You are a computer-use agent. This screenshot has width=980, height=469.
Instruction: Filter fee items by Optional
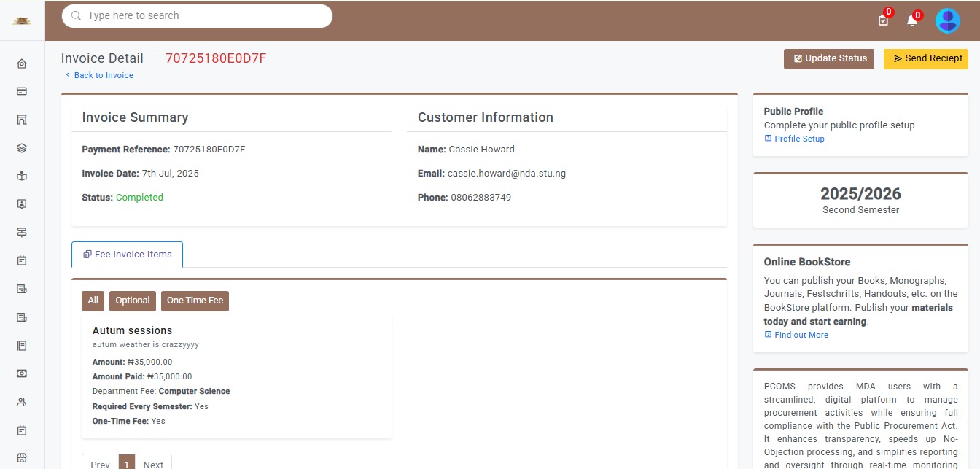point(133,301)
